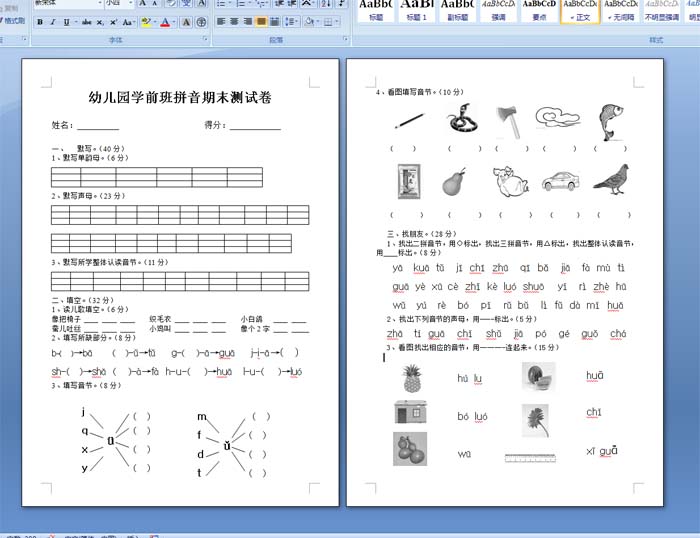Open Font dialog launcher

[205, 39]
